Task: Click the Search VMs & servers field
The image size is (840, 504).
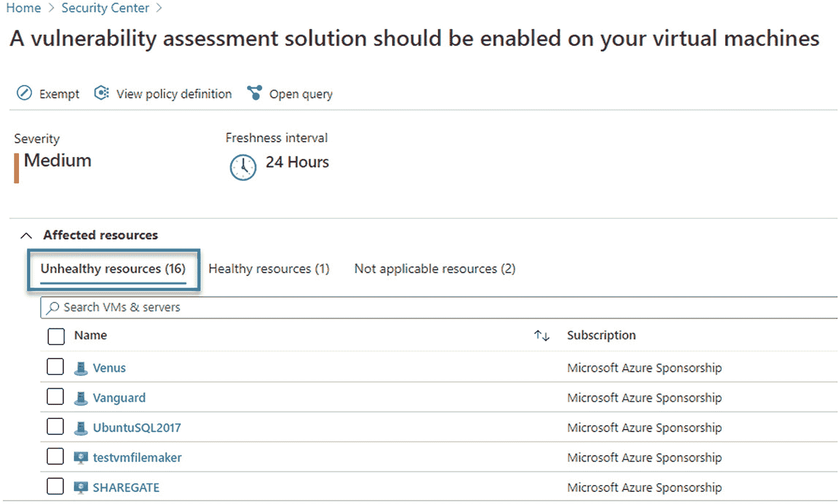Action: [x=439, y=307]
